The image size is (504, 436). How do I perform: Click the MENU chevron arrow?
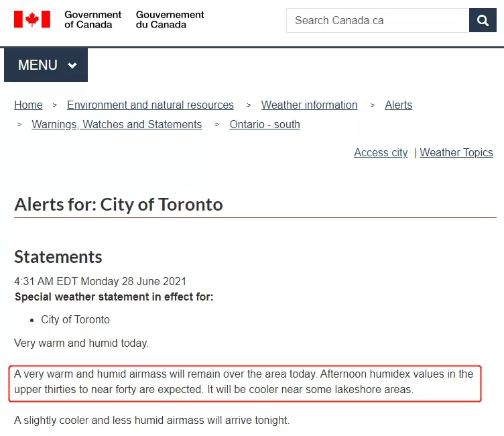[x=72, y=65]
